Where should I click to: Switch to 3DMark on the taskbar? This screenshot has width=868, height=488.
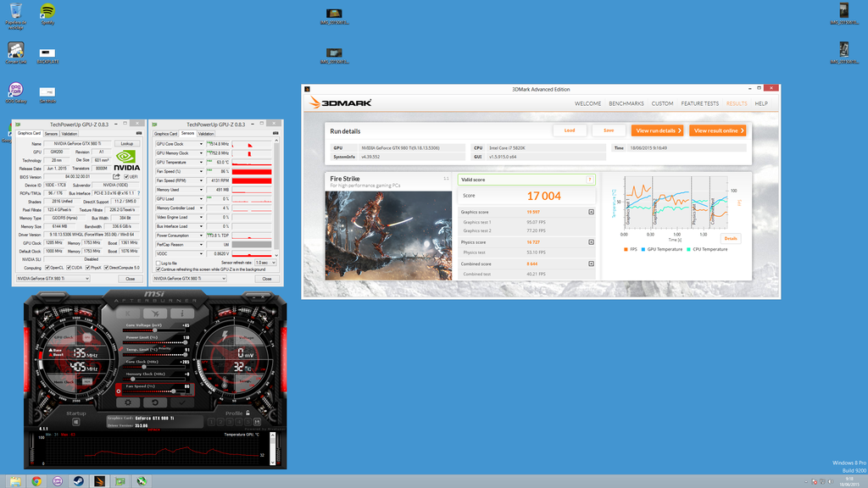pos(100,481)
